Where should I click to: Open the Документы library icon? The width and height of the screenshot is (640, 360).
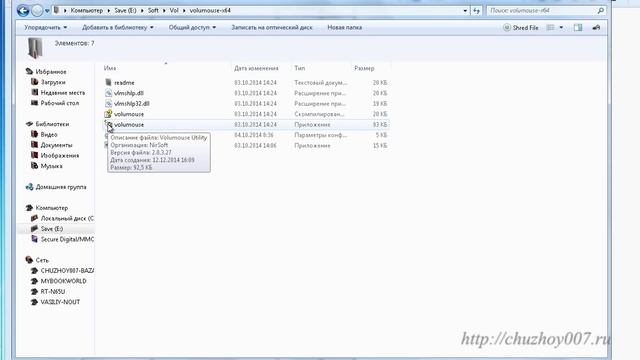(x=35, y=145)
